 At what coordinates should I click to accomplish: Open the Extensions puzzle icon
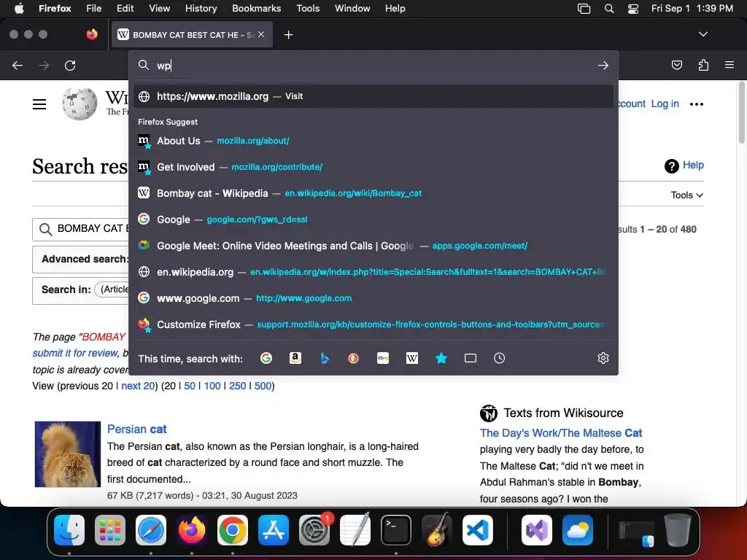703,65
